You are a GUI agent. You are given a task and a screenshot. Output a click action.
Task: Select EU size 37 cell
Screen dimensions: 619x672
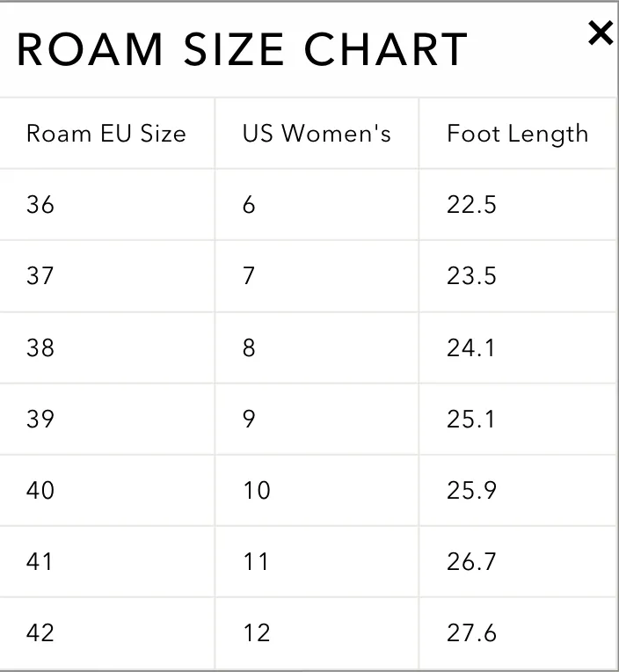[106, 276]
